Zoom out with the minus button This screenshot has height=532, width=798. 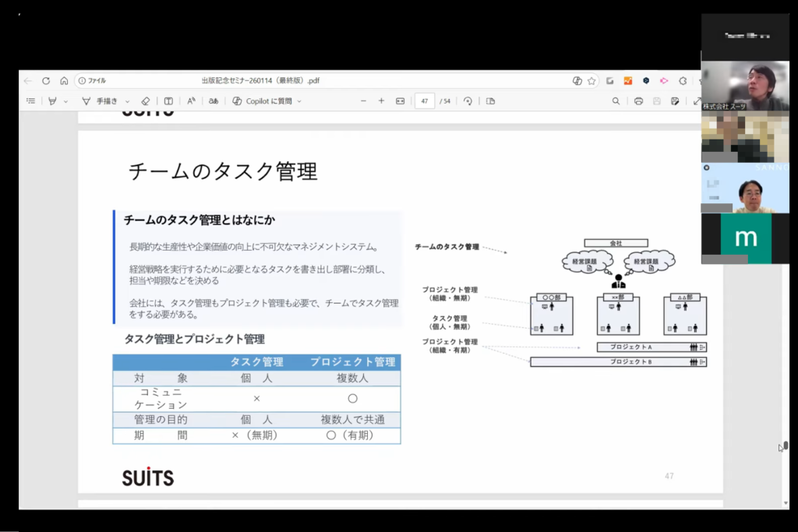coord(363,100)
